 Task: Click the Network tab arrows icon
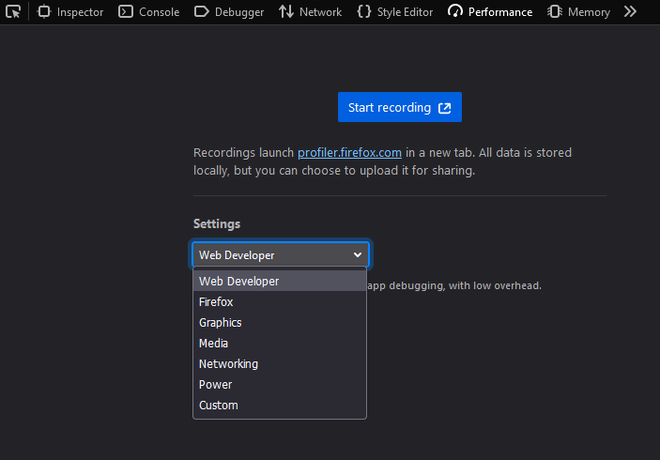pyautogui.click(x=286, y=12)
